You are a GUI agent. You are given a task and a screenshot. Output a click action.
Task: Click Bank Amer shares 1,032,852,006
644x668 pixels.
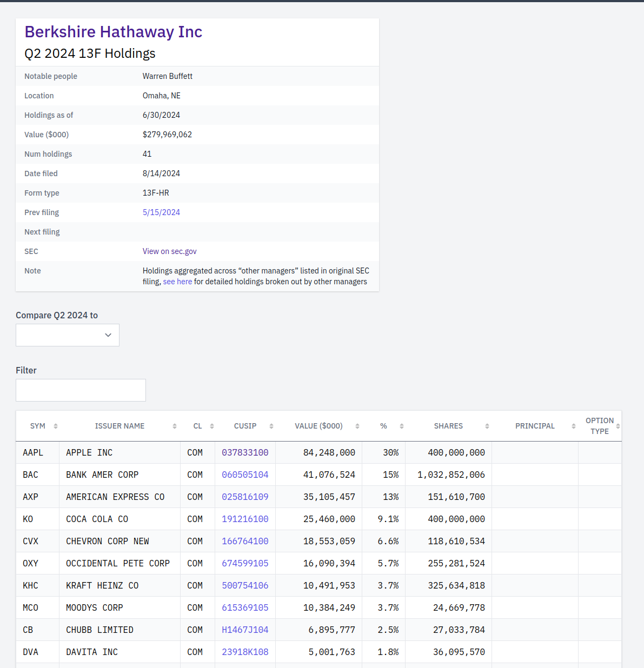451,475
